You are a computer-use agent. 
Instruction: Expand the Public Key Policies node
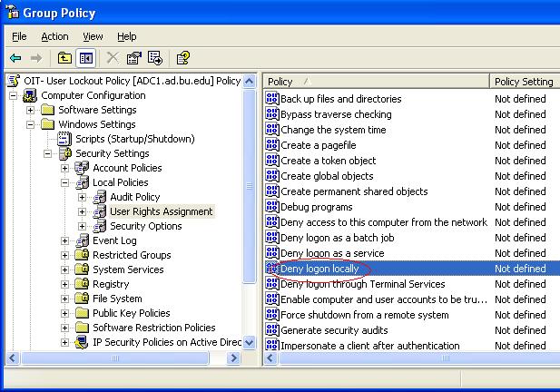(64, 313)
